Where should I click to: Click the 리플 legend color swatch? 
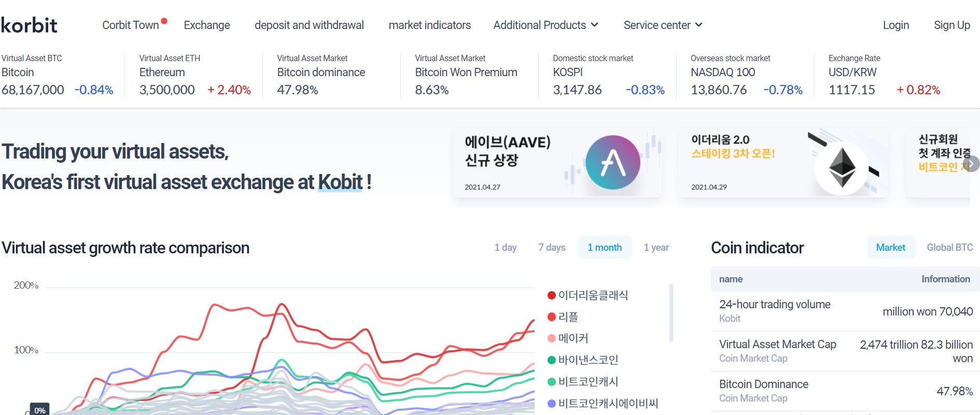click(551, 317)
